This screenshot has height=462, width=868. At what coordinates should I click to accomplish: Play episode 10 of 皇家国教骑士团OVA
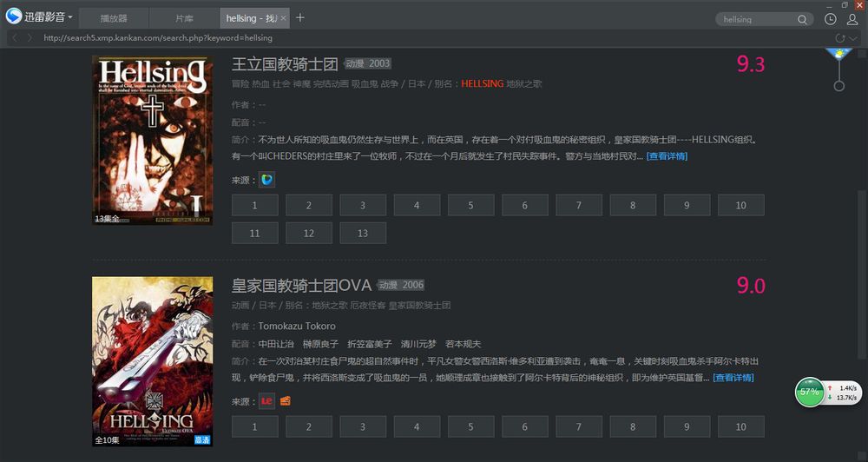click(741, 426)
